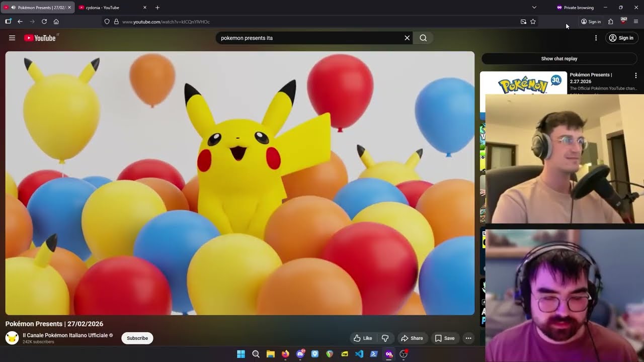Share the video

(x=412, y=338)
